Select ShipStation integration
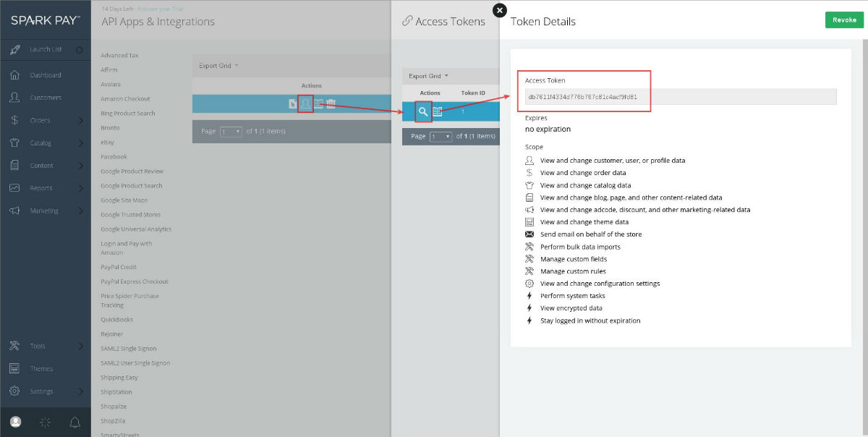Image resolution: width=868 pixels, height=437 pixels. 116,392
